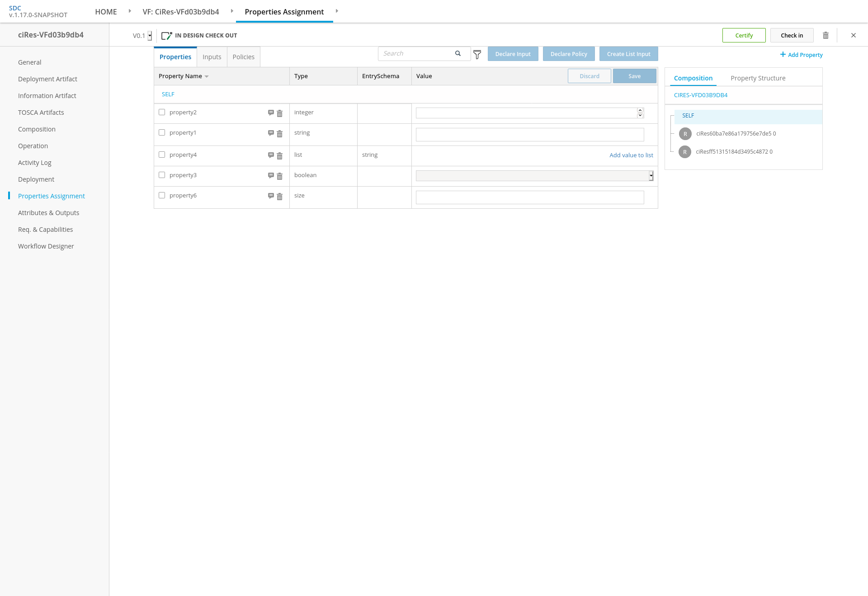This screenshot has height=596, width=868.
Task: Open Workflow Designer in the sidebar
Action: (46, 246)
